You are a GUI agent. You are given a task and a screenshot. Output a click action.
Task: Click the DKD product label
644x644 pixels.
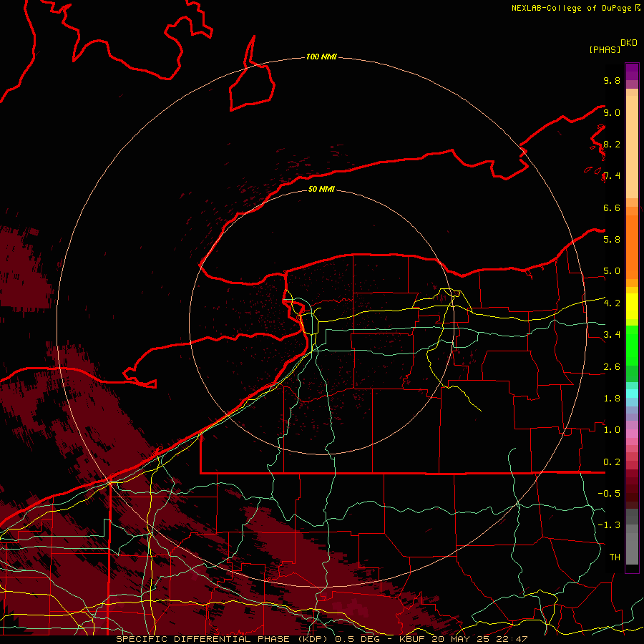629,43
